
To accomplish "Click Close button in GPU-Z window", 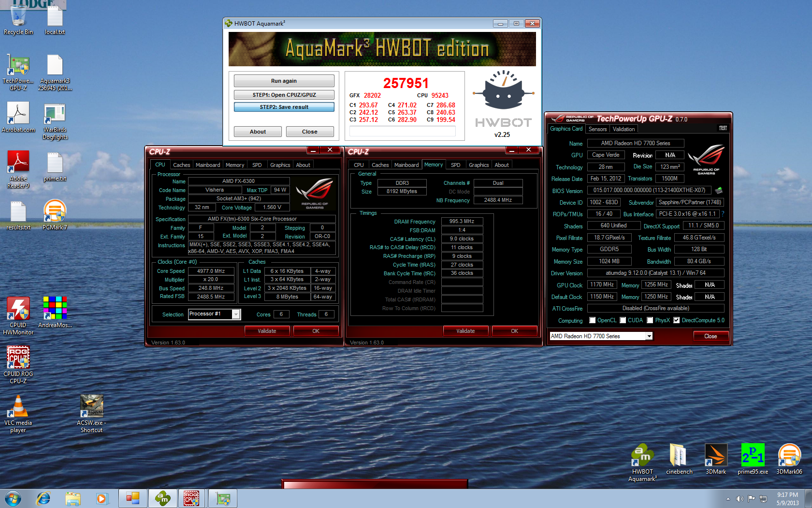I will [710, 336].
